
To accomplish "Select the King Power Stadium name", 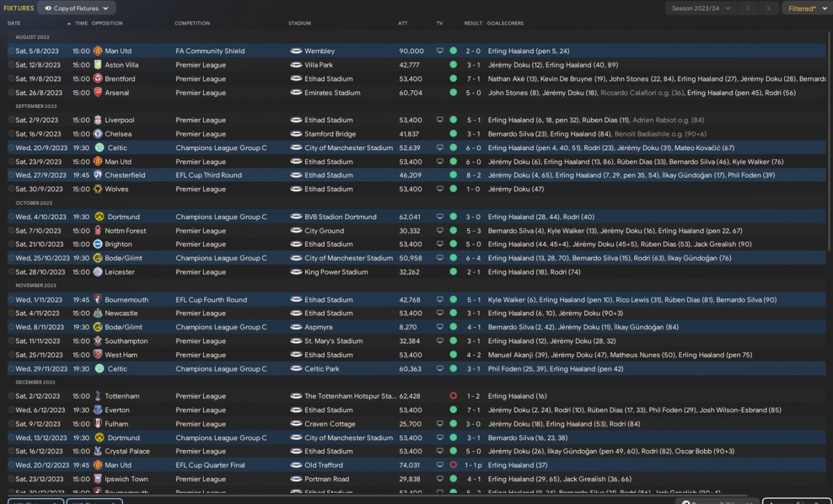I will point(336,272).
